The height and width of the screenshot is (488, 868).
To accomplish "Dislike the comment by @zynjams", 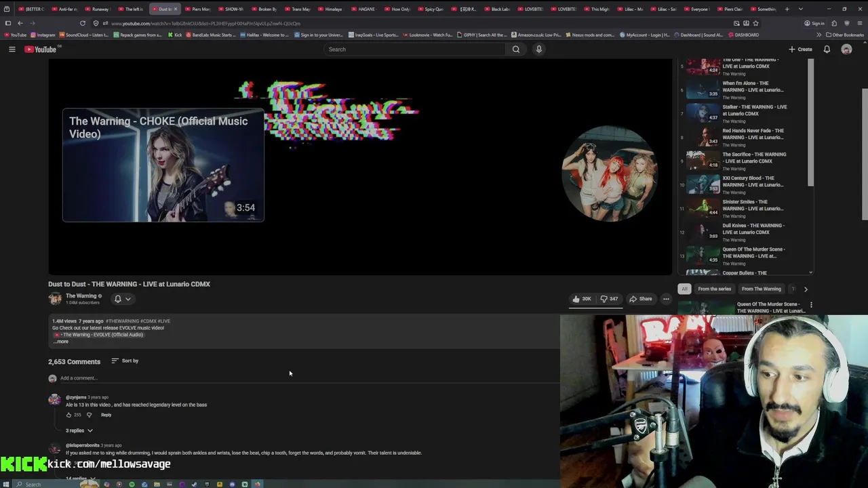I will click(89, 415).
